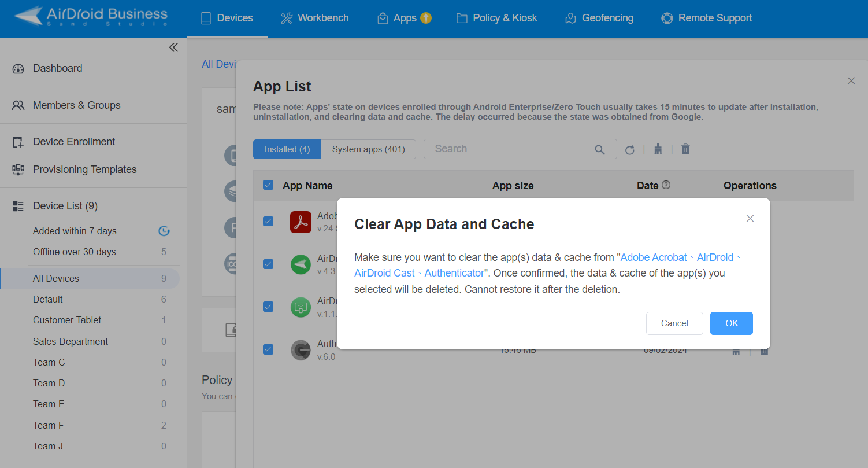Click the Members & Groups people icon
This screenshot has width=868, height=468.
click(x=18, y=105)
